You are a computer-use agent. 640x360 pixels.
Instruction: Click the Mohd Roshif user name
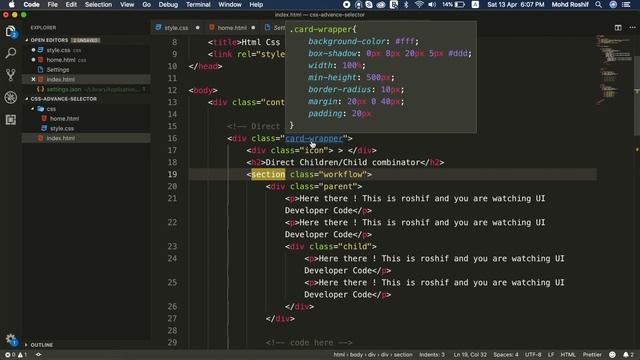click(x=570, y=4)
